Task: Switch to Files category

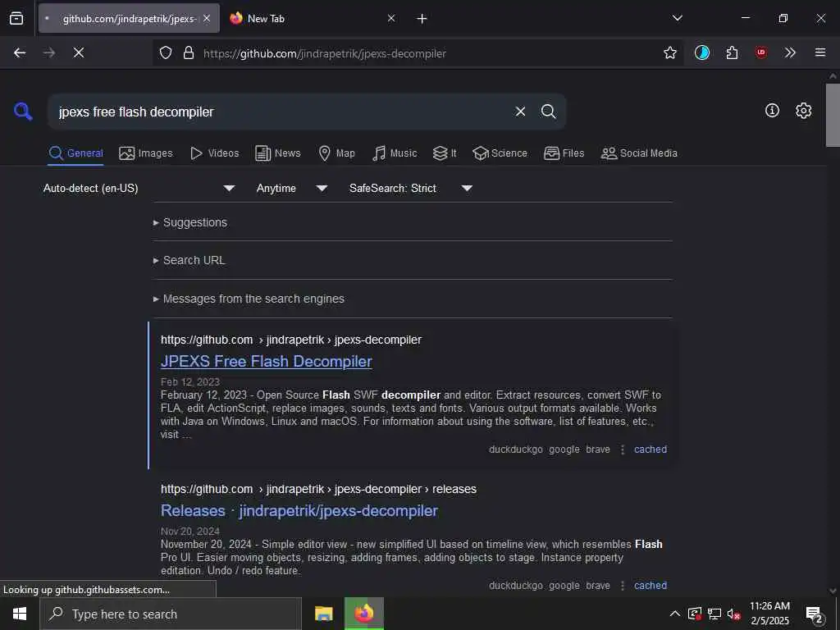Action: coord(564,153)
